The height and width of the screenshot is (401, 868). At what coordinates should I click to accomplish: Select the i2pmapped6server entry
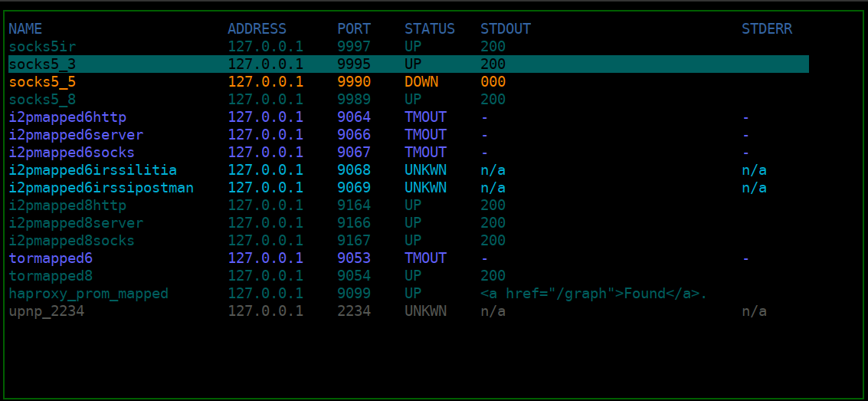click(x=76, y=135)
